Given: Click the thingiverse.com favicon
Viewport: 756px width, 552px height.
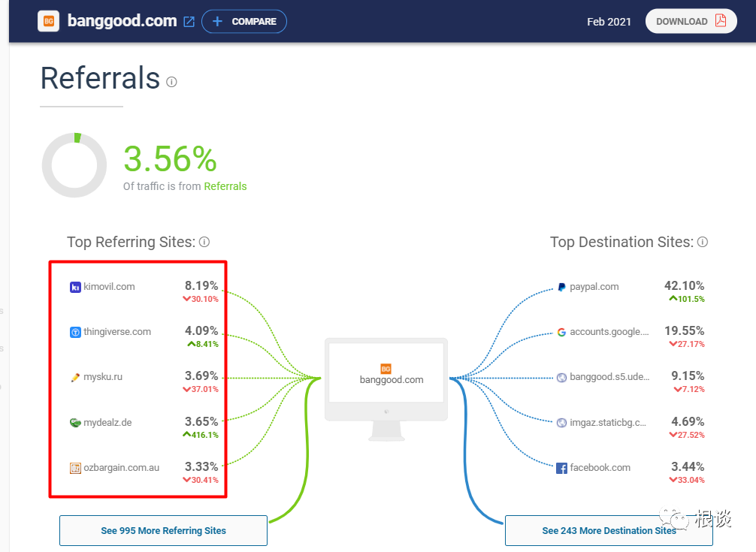Looking at the screenshot, I should [x=75, y=332].
